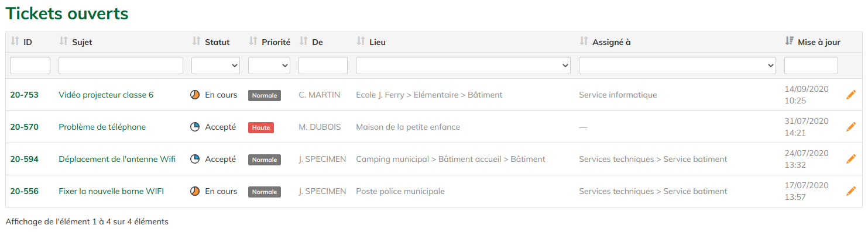Image resolution: width=868 pixels, height=232 pixels.
Task: Open the Lieu filter dropdown
Action: point(463,65)
